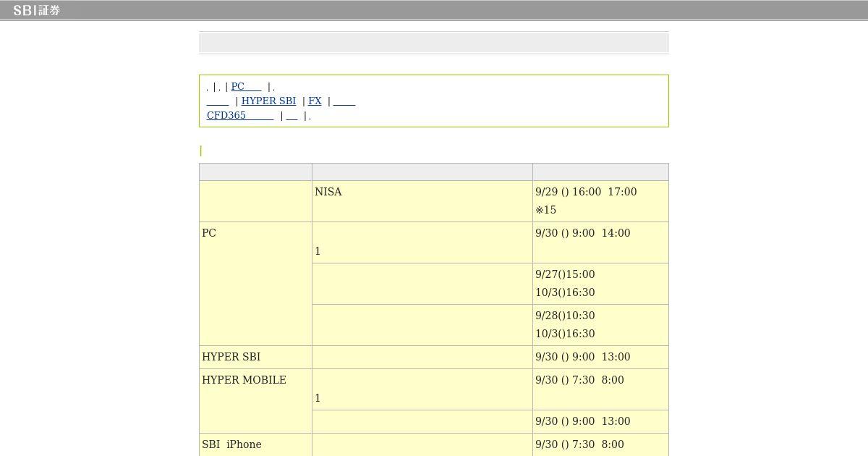
Task: Click the blank underlined link right after FX
Action: tap(344, 101)
